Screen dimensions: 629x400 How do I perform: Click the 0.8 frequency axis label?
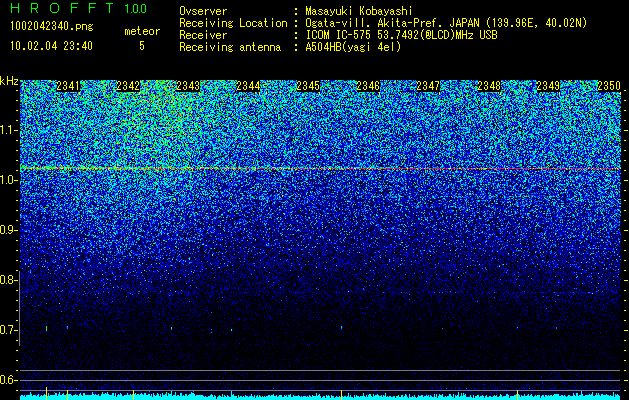coord(7,280)
